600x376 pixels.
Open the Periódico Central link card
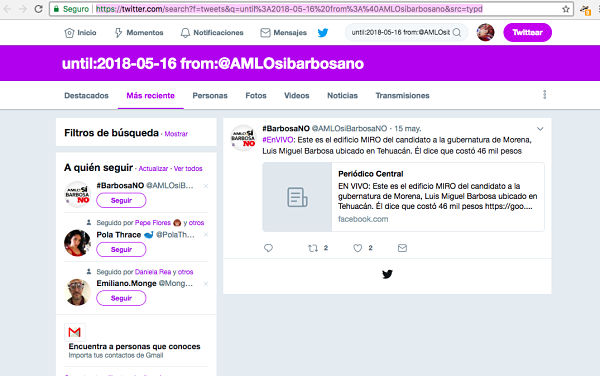(403, 197)
